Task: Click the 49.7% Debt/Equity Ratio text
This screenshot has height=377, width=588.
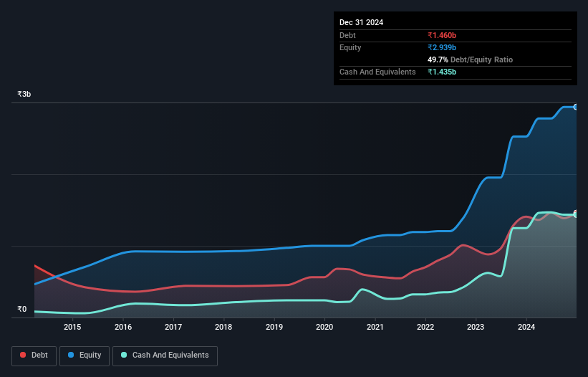Action: [x=470, y=59]
